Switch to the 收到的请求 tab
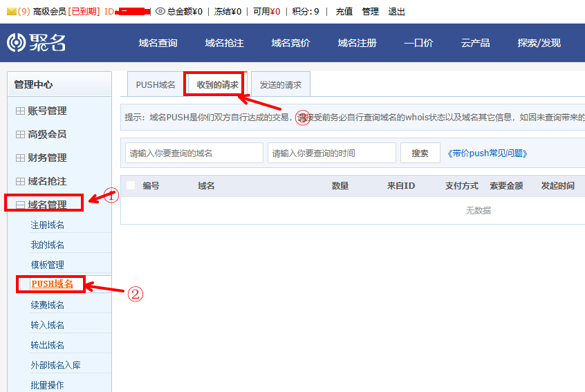585x392 pixels. (x=218, y=84)
